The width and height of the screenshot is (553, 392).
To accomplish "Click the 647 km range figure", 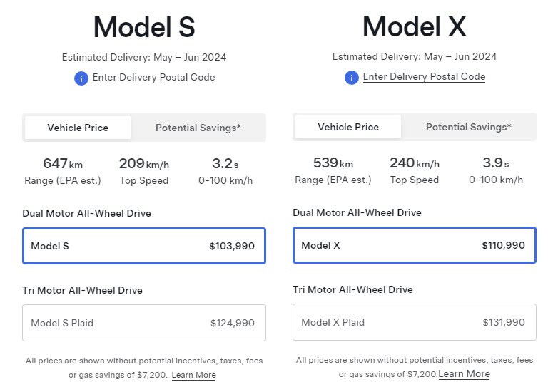I will tap(63, 164).
